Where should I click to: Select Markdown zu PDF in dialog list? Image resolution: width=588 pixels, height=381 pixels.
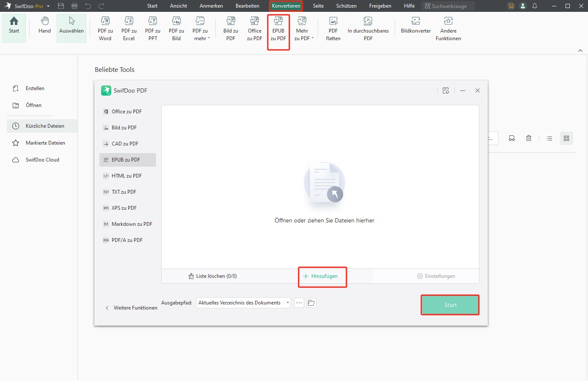(x=128, y=224)
